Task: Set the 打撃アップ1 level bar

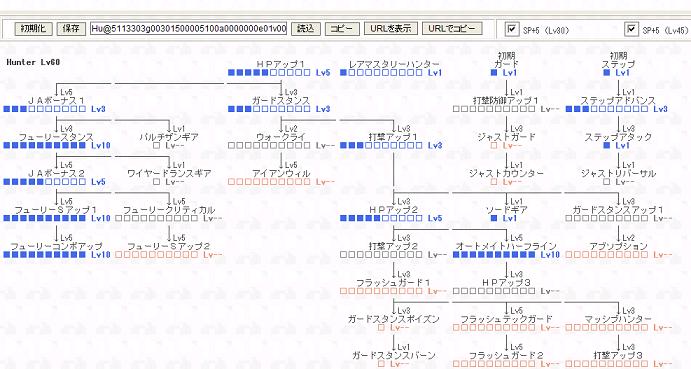Action: [x=381, y=145]
